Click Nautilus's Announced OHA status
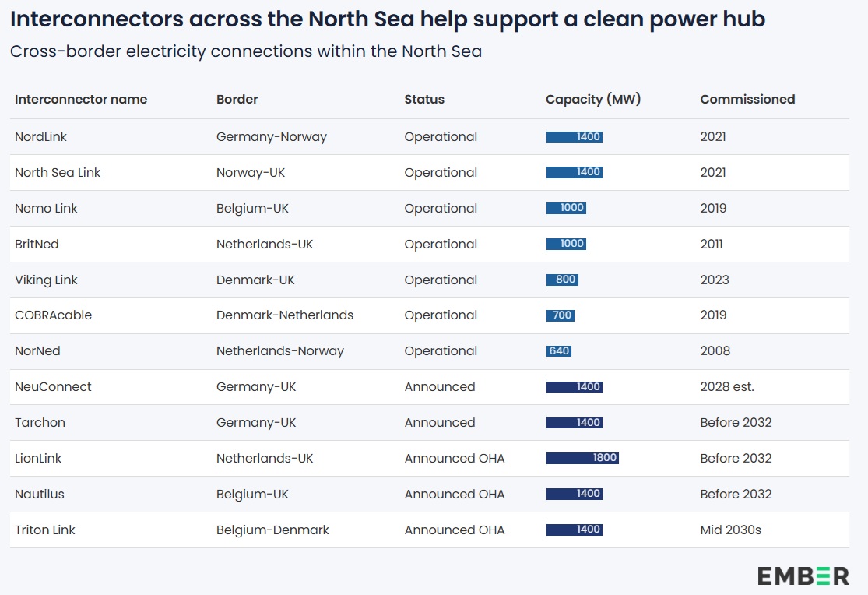 (x=455, y=495)
